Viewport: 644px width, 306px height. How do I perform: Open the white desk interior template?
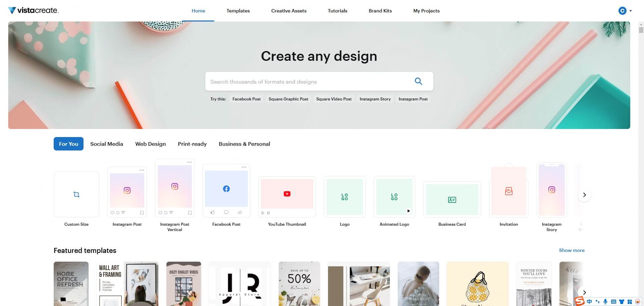coord(359,284)
